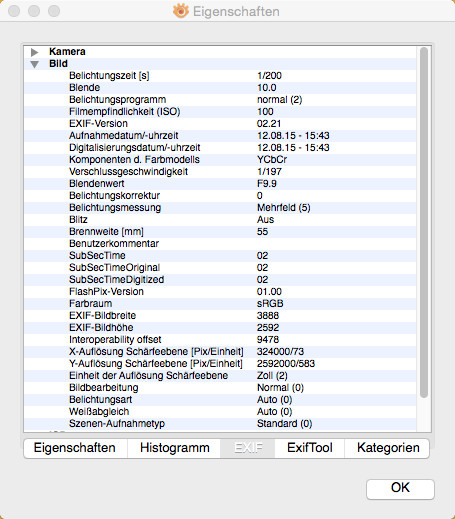The width and height of the screenshot is (455, 519).
Task: Select the Blitz Aus row
Action: coord(220,220)
